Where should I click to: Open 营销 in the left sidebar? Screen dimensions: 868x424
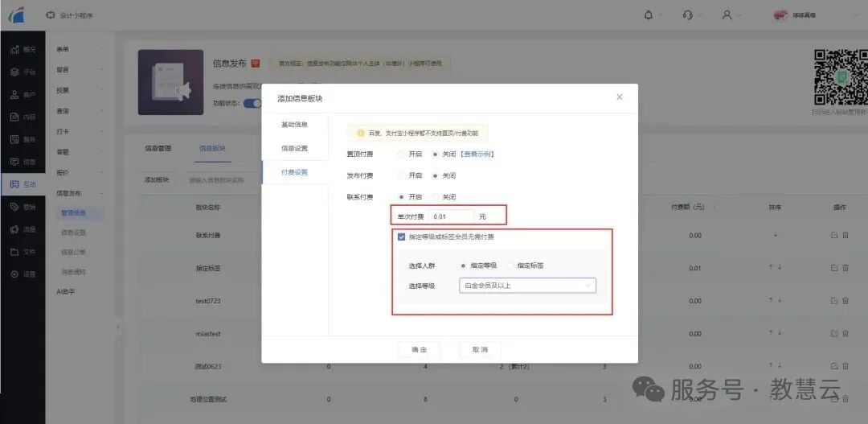click(23, 207)
